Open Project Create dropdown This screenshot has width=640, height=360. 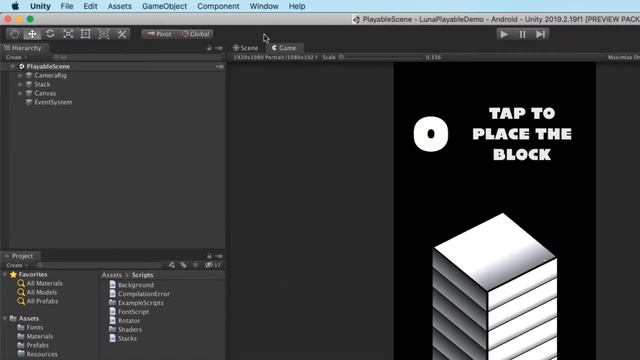click(x=17, y=265)
